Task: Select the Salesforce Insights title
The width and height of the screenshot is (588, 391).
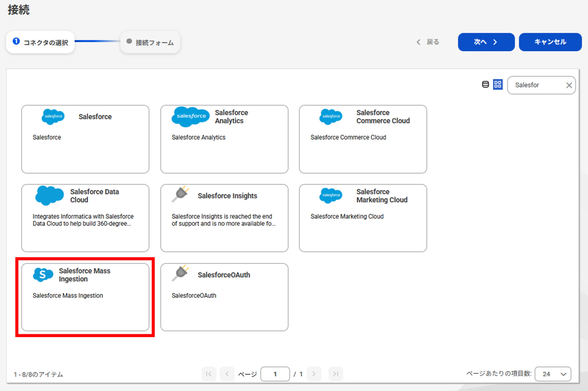Action: [x=227, y=196]
